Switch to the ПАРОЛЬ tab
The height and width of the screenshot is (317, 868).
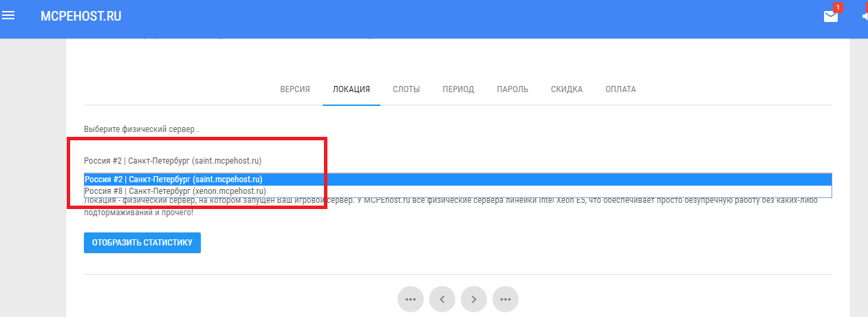512,89
